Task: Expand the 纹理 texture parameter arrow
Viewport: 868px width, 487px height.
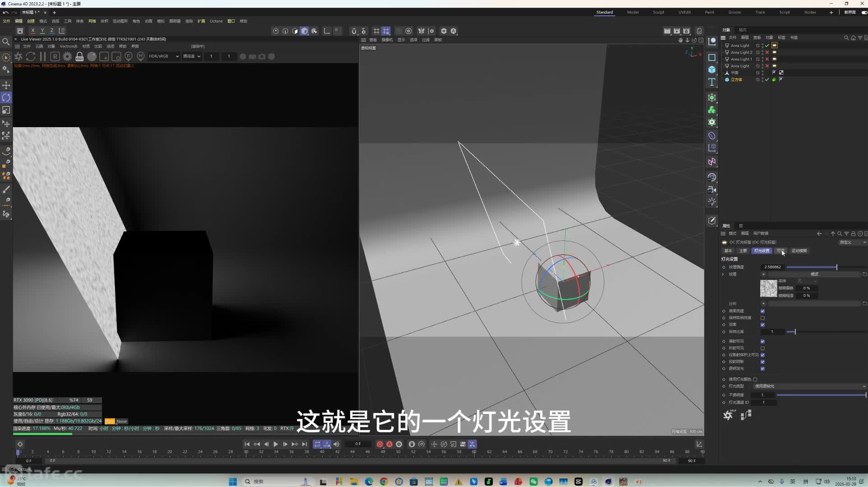Action: coord(723,274)
